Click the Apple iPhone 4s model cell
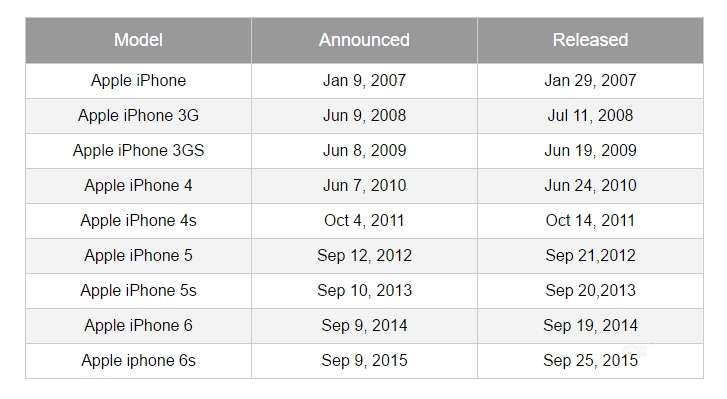This screenshot has width=727, height=399. (x=138, y=221)
